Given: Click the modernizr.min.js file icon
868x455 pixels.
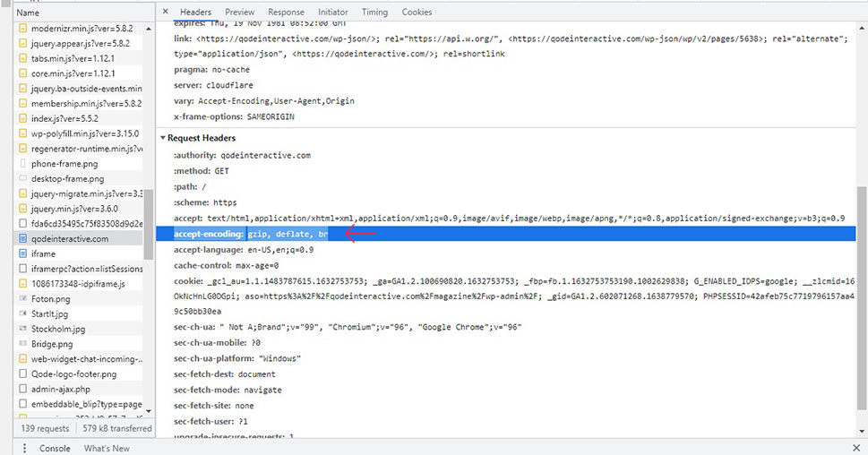Looking at the screenshot, I should tap(22, 29).
